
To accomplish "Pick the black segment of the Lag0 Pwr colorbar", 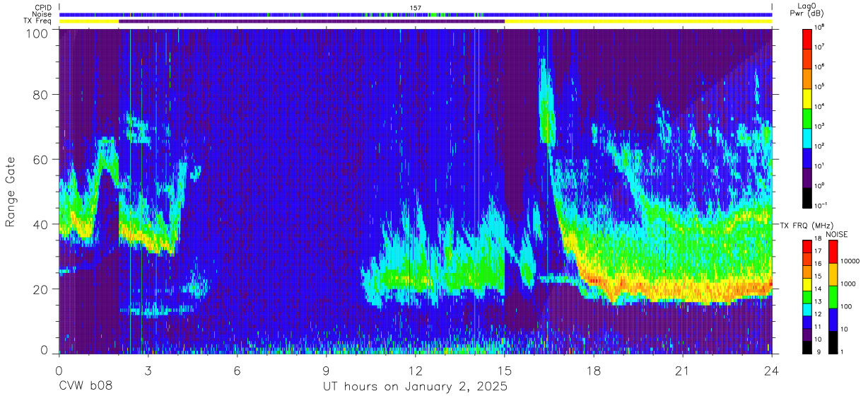I will pos(808,197).
